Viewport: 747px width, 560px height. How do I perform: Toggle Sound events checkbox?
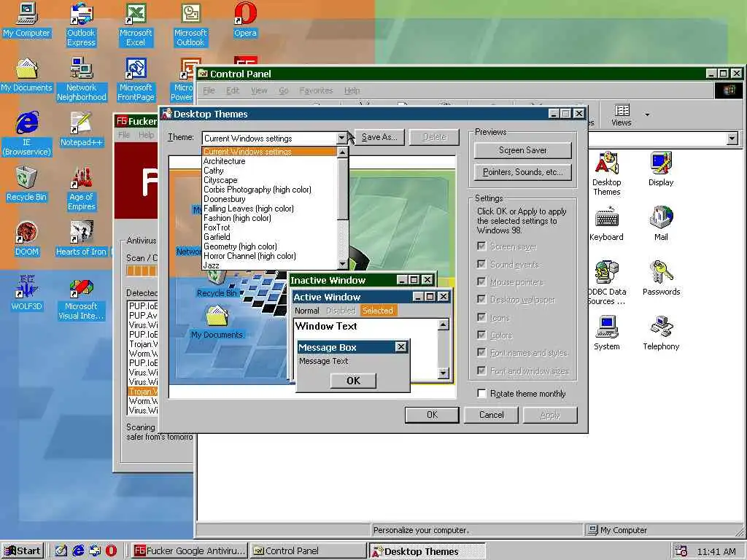click(x=481, y=264)
